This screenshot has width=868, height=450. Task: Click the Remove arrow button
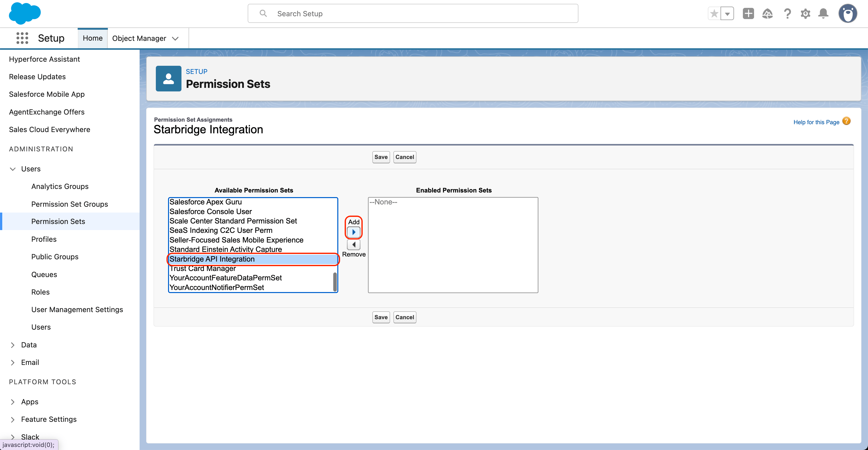[x=354, y=244]
